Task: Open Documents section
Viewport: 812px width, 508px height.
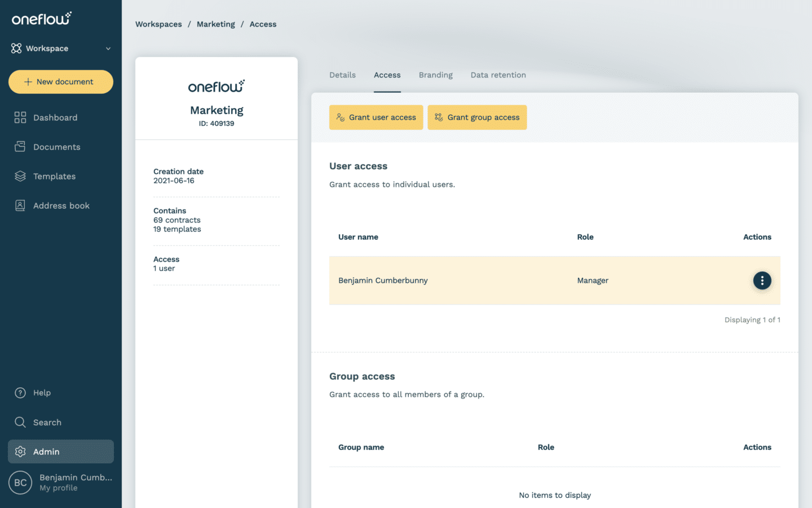Action: pyautogui.click(x=57, y=147)
